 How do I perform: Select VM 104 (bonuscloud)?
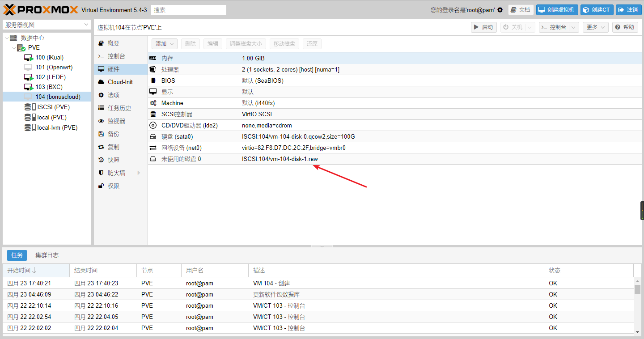point(58,97)
